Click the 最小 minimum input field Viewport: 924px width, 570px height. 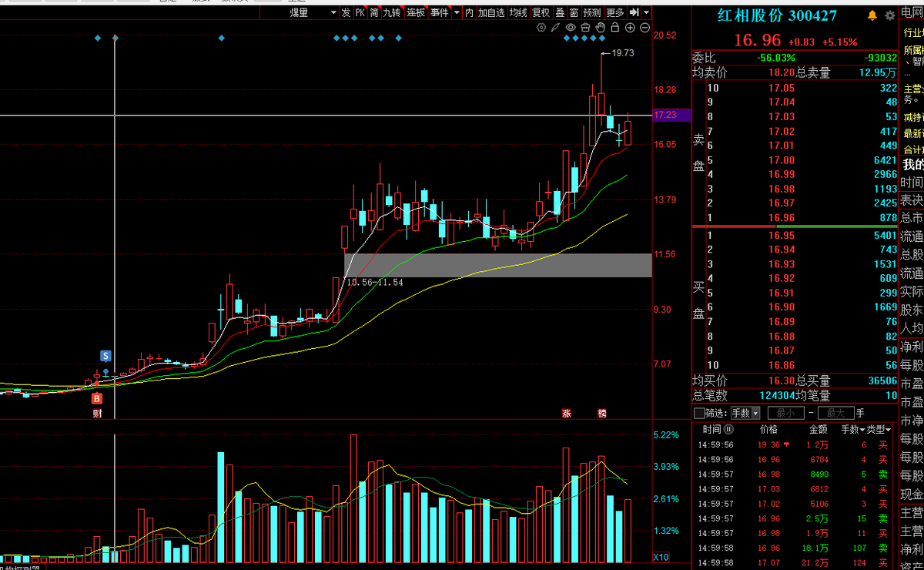(x=785, y=413)
